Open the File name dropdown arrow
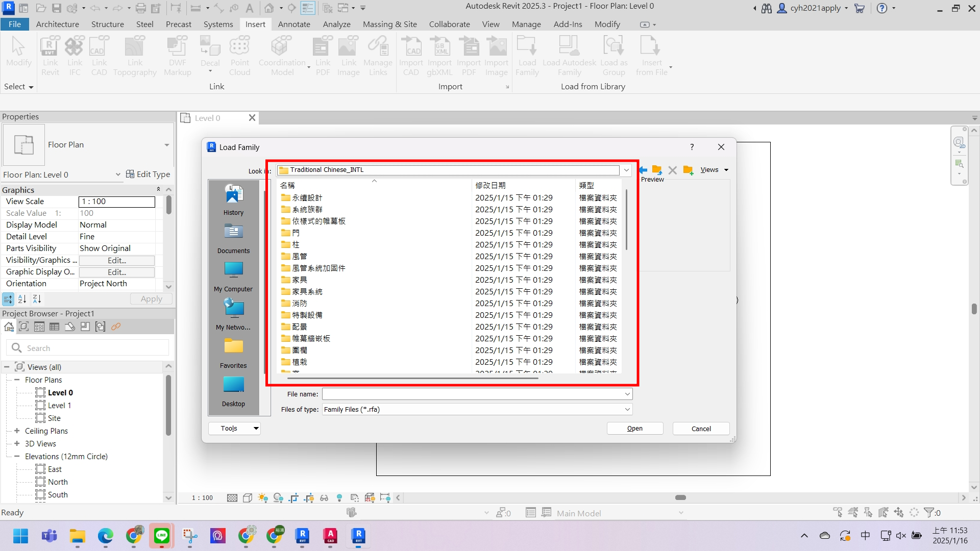The width and height of the screenshot is (980, 551). [x=627, y=394]
